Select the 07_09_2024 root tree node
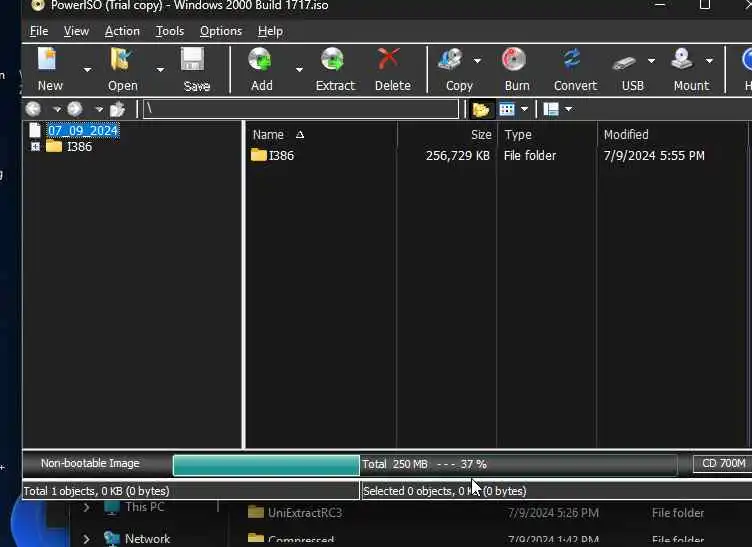 tap(83, 130)
